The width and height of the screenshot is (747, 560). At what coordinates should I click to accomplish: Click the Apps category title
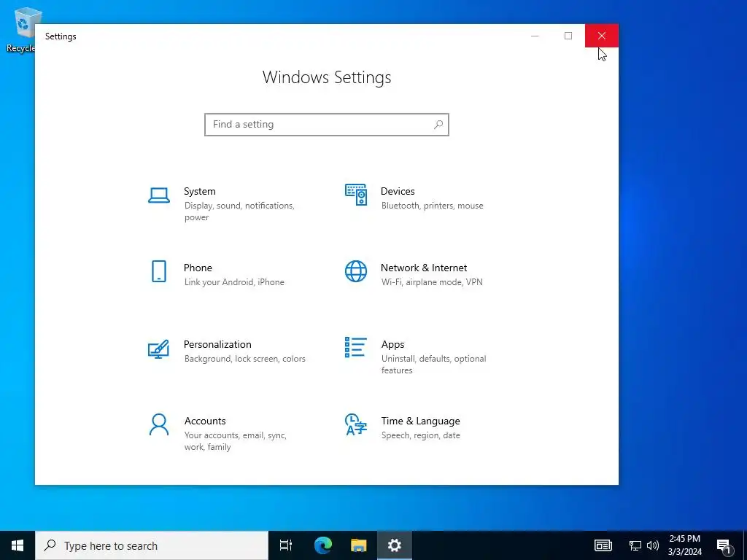[392, 345]
